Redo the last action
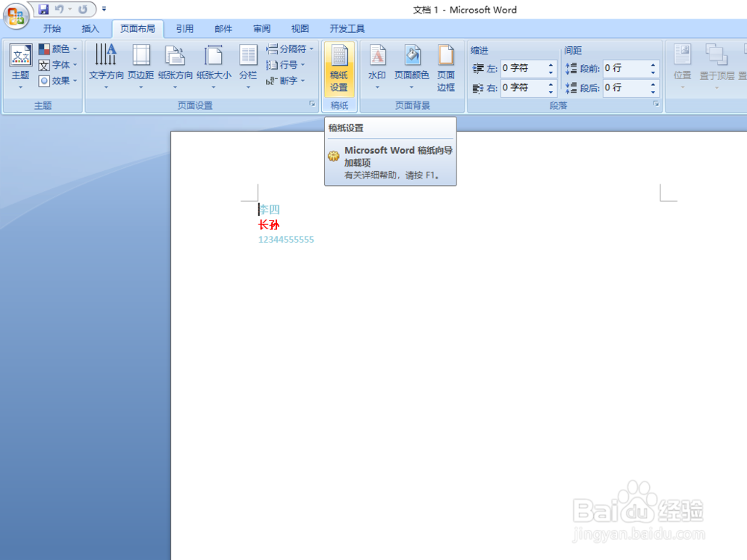 click(83, 9)
